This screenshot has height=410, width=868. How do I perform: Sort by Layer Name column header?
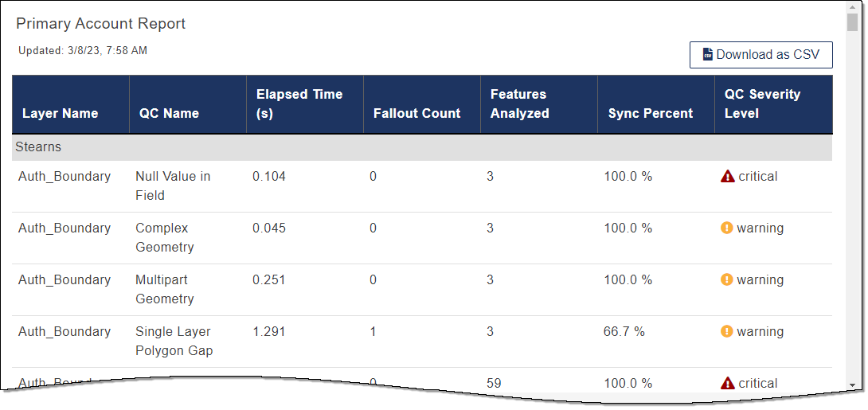(61, 113)
